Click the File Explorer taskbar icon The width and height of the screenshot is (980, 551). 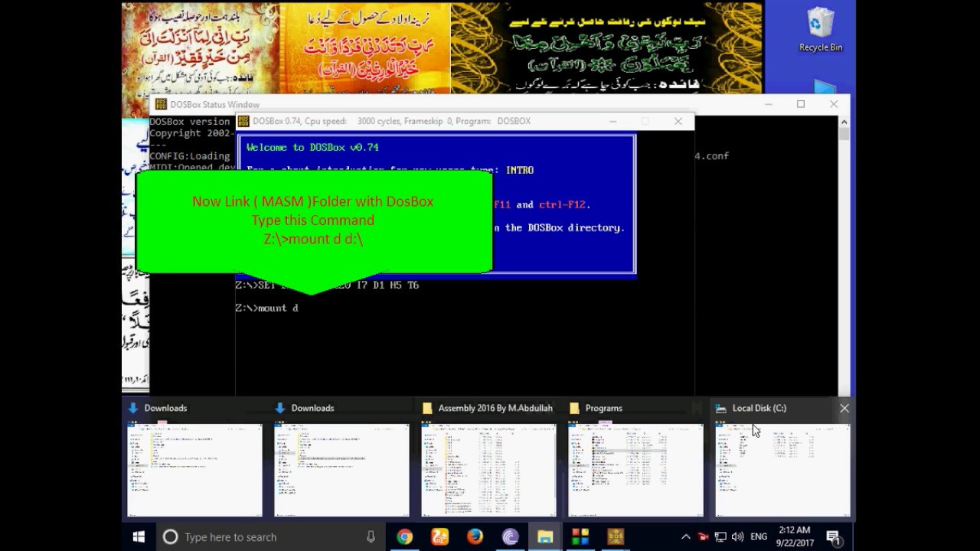545,537
